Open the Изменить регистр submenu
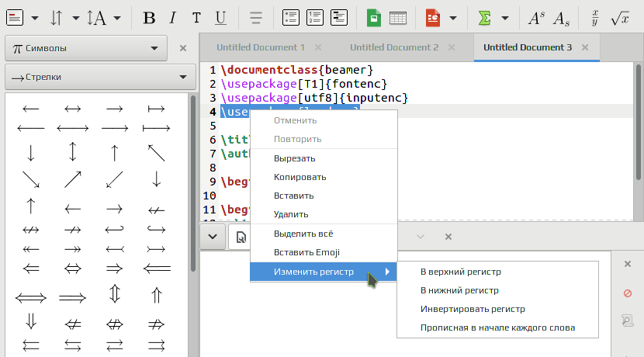 coord(324,272)
